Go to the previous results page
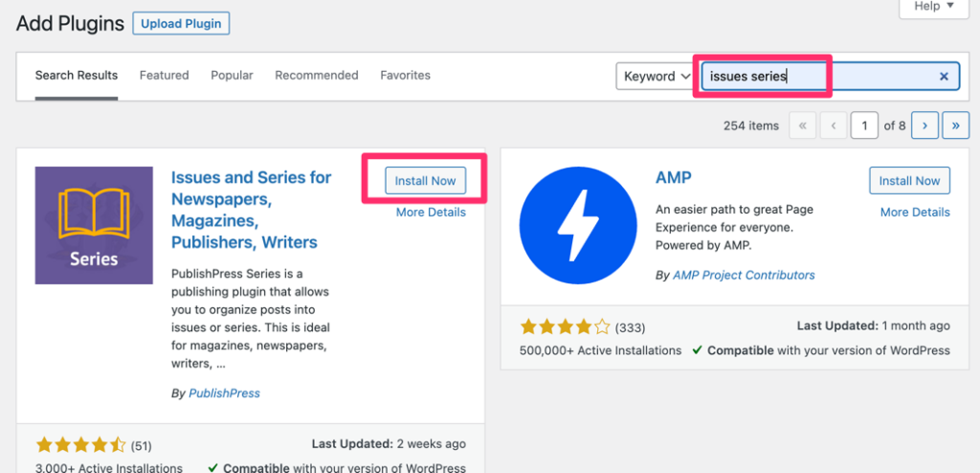 (x=834, y=125)
